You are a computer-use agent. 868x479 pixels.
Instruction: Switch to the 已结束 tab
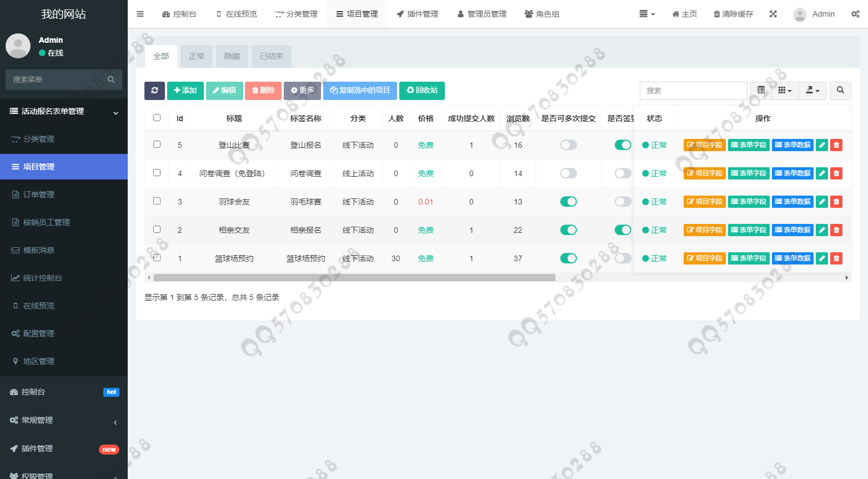[x=272, y=56]
